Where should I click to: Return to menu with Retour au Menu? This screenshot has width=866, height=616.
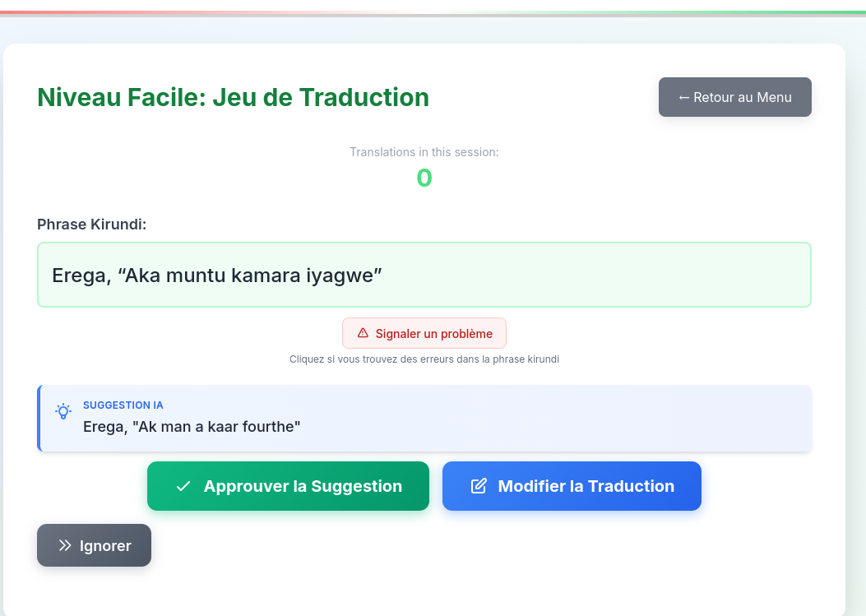[734, 96]
